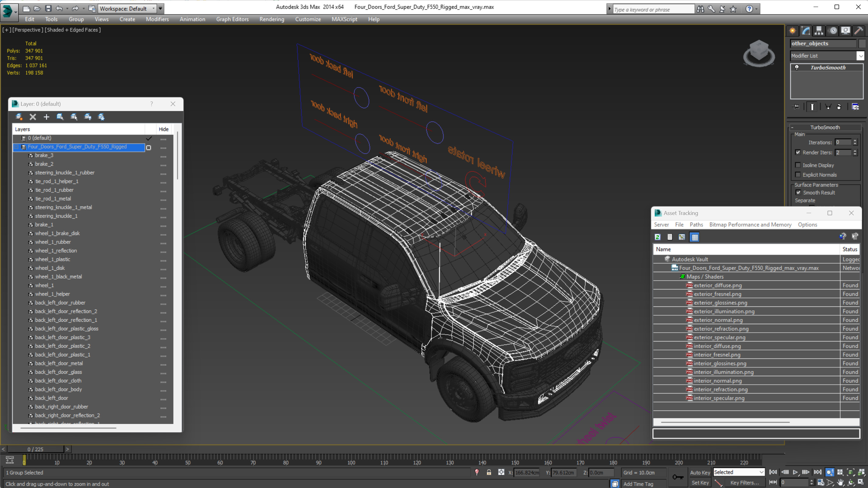Open the Undo history dropdown arrow

click(x=67, y=9)
